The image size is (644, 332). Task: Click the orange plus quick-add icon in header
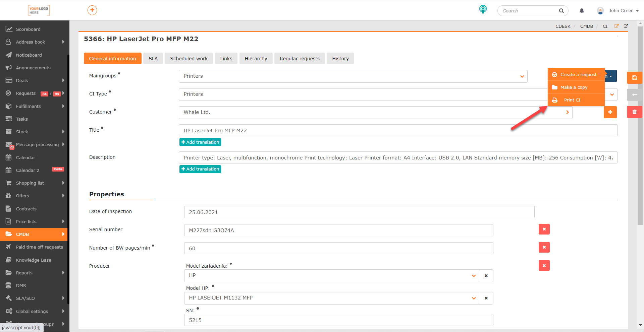tap(92, 10)
